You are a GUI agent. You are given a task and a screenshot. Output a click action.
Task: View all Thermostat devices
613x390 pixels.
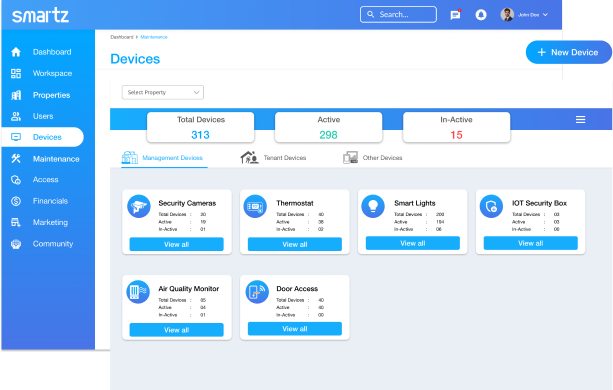point(295,244)
